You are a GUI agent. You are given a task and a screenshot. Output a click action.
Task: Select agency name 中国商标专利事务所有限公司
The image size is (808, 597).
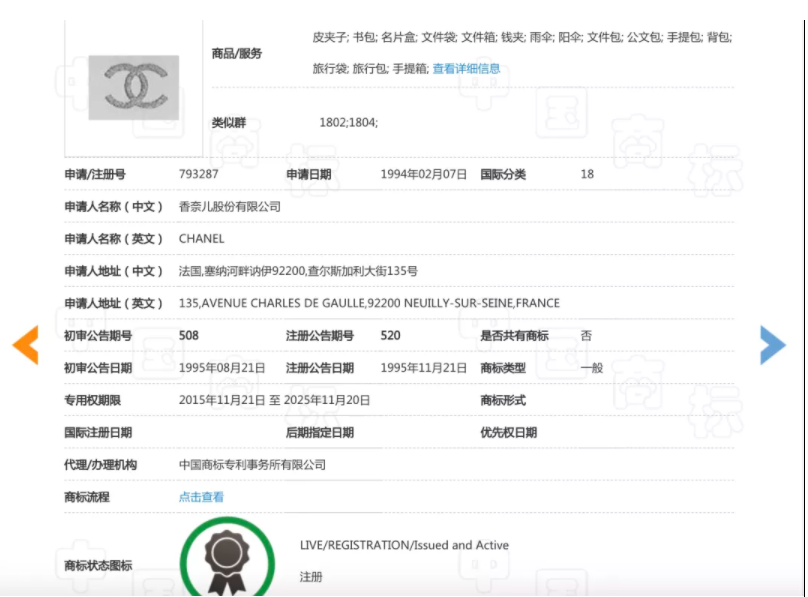[252, 465]
